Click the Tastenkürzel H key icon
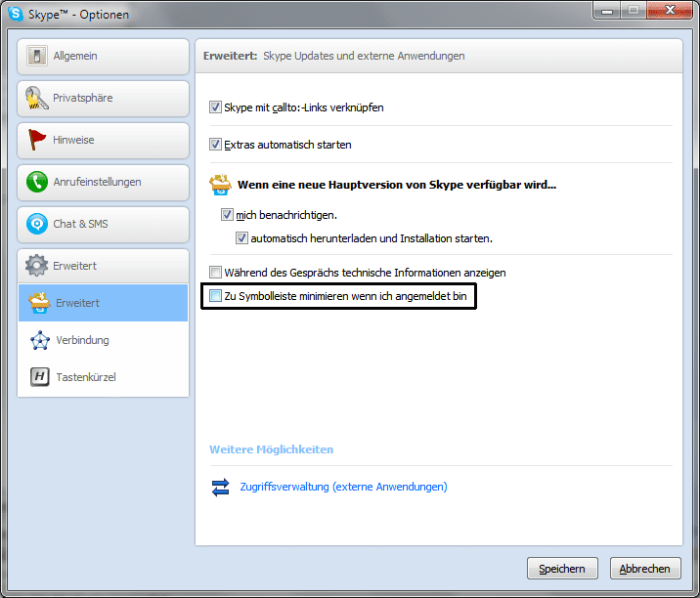Image resolution: width=700 pixels, height=598 pixels. pyautogui.click(x=40, y=376)
